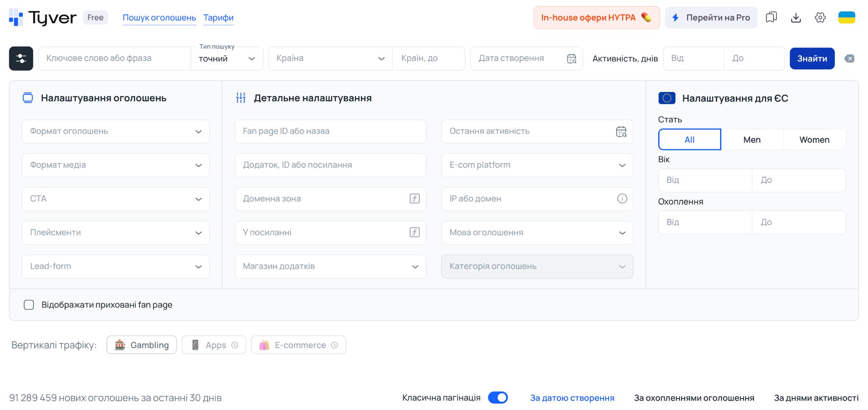Image resolution: width=868 pixels, height=410 pixels.
Task: Enable Відображати приховані fan page checkbox
Action: tap(29, 304)
